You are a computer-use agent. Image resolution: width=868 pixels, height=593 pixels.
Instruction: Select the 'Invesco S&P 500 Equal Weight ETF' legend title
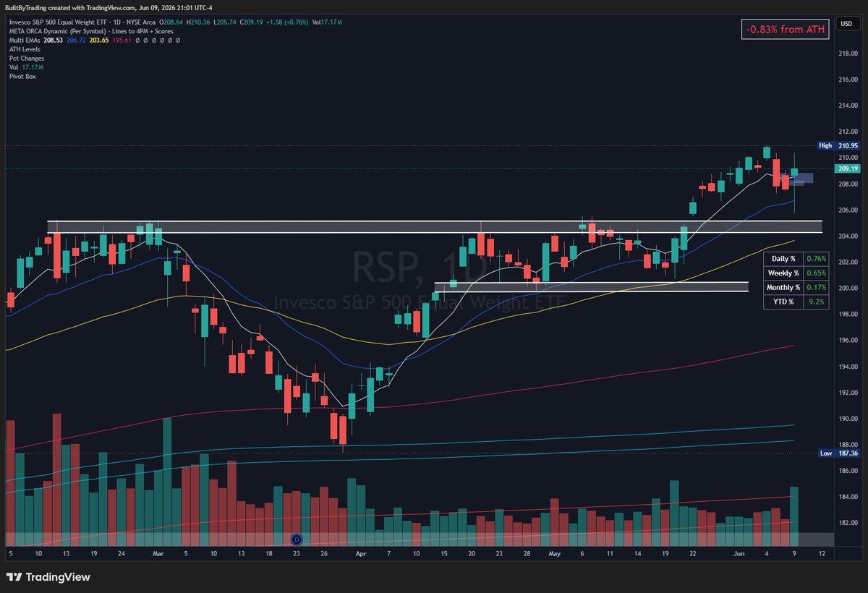tap(60, 22)
